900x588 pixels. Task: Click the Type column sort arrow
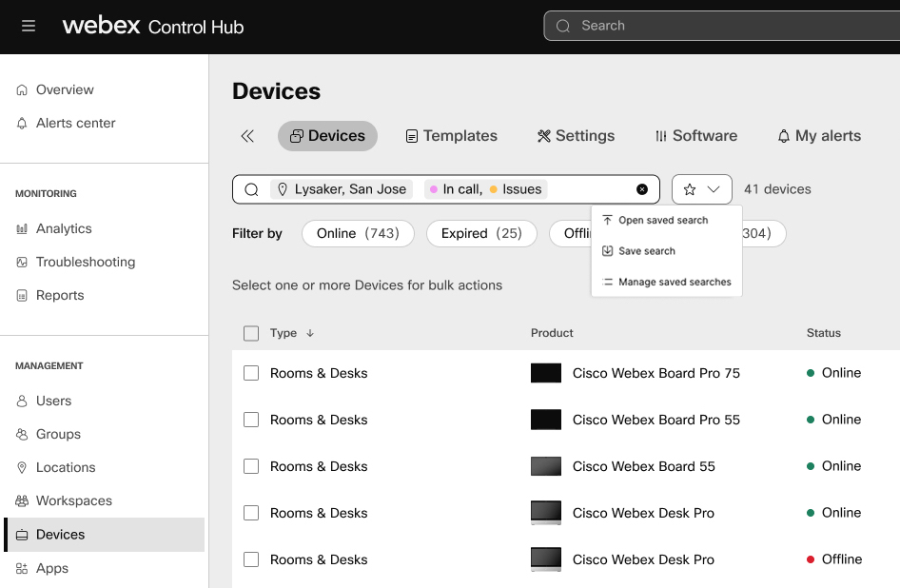click(x=310, y=333)
